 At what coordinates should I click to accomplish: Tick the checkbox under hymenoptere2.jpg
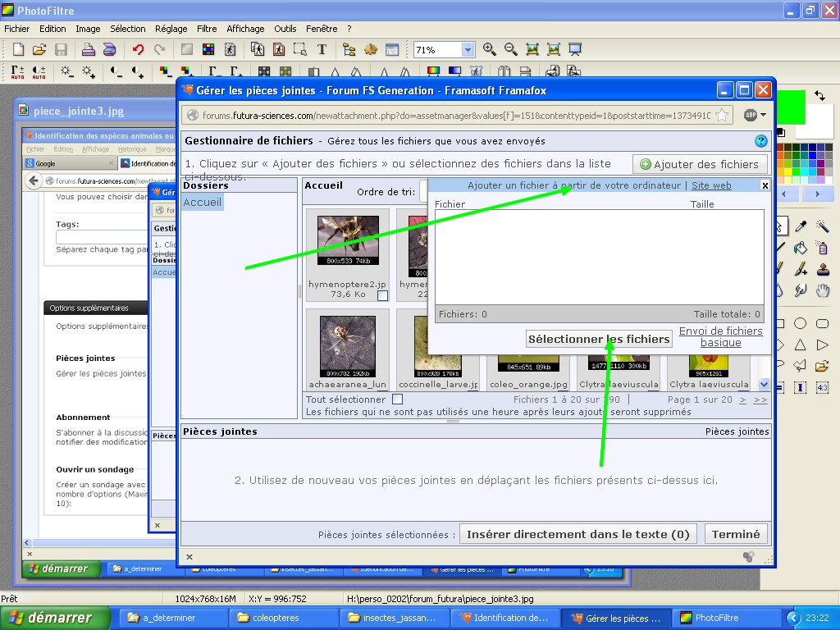pyautogui.click(x=382, y=295)
